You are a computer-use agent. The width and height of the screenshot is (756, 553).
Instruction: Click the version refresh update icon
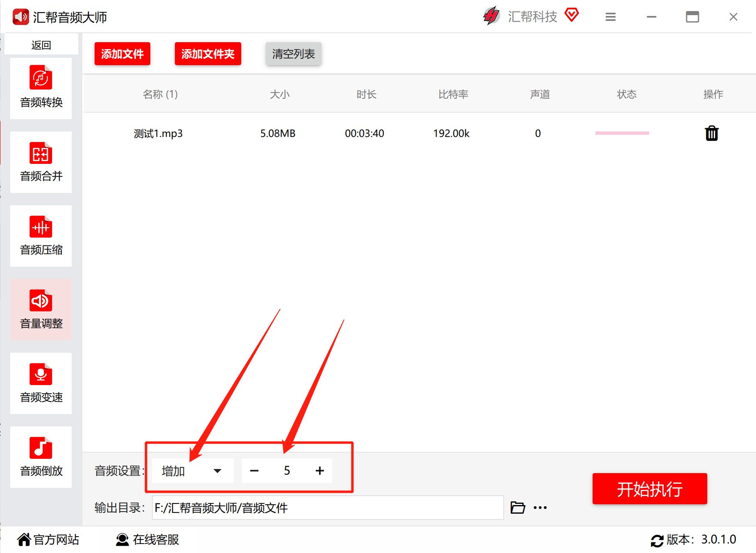pyautogui.click(x=657, y=540)
